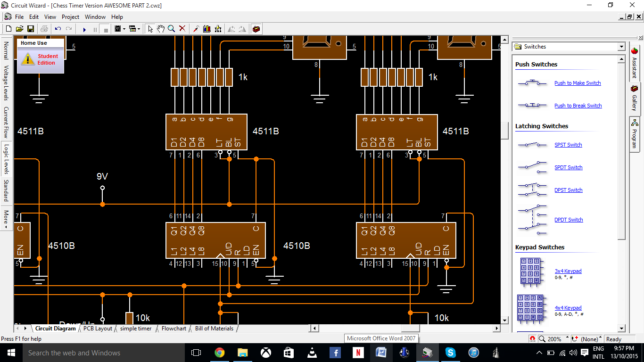Open the Program side tab

[x=634, y=133]
